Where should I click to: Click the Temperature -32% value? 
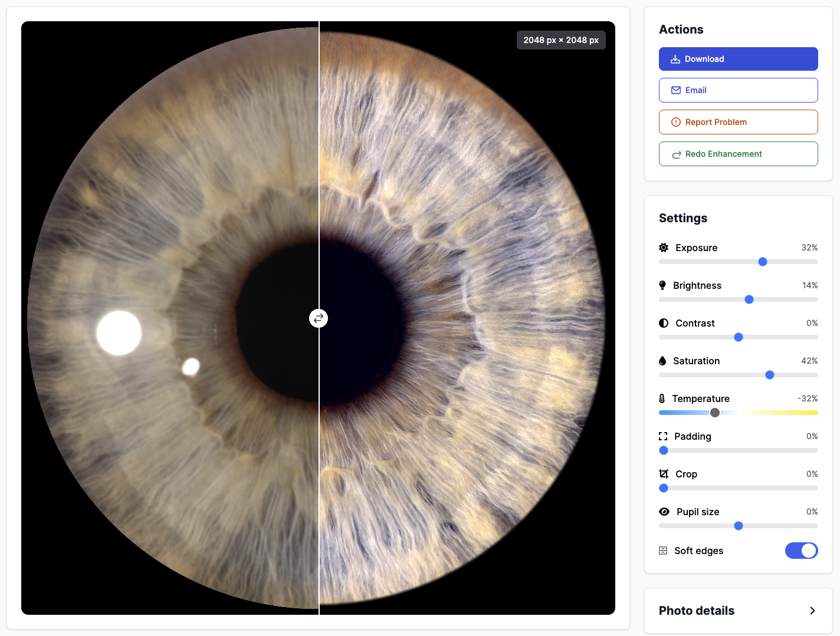(x=808, y=398)
